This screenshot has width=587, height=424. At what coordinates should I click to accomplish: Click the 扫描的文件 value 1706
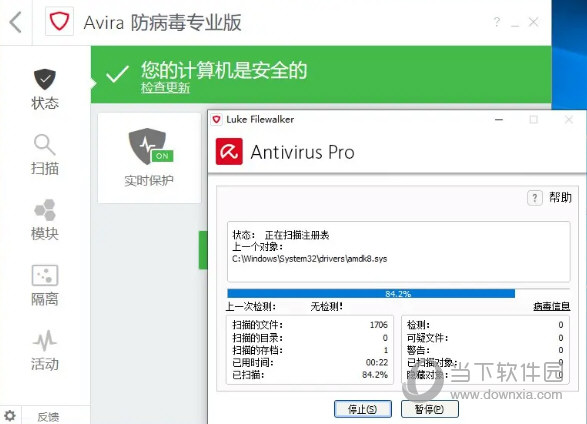pos(378,324)
